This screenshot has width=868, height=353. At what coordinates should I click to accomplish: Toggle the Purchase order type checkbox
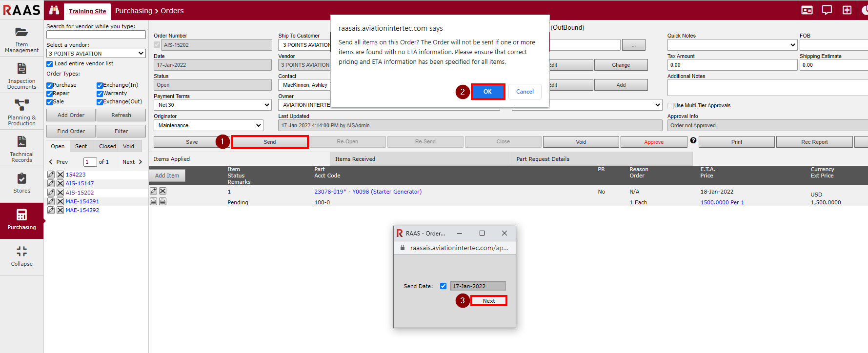point(49,85)
